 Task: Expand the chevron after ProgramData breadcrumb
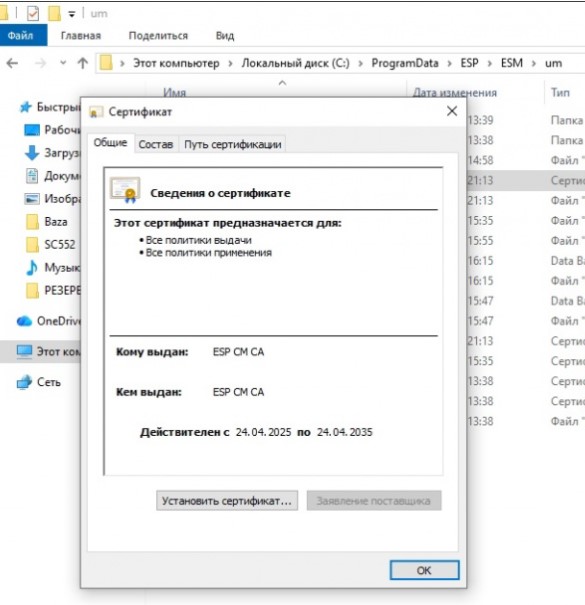point(449,63)
